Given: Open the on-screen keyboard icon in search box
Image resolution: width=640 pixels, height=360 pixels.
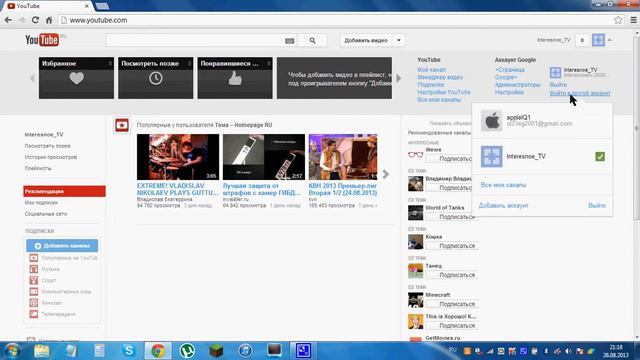Looking at the screenshot, I should pos(289,41).
